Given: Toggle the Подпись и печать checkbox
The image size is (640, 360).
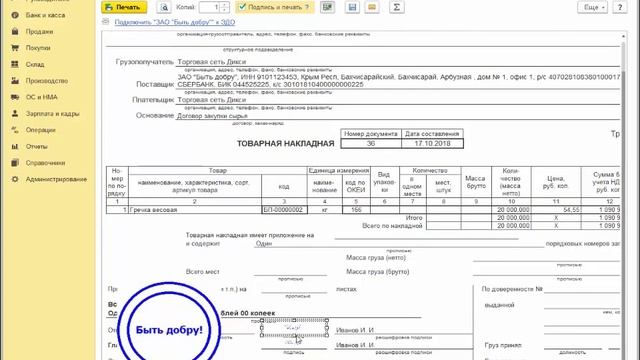Looking at the screenshot, I should click(242, 7).
